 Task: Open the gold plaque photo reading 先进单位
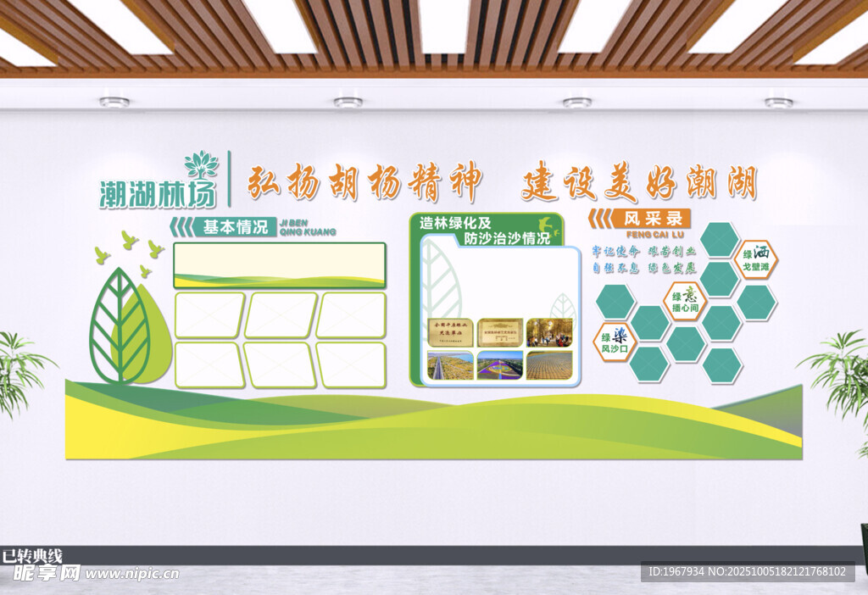451,332
